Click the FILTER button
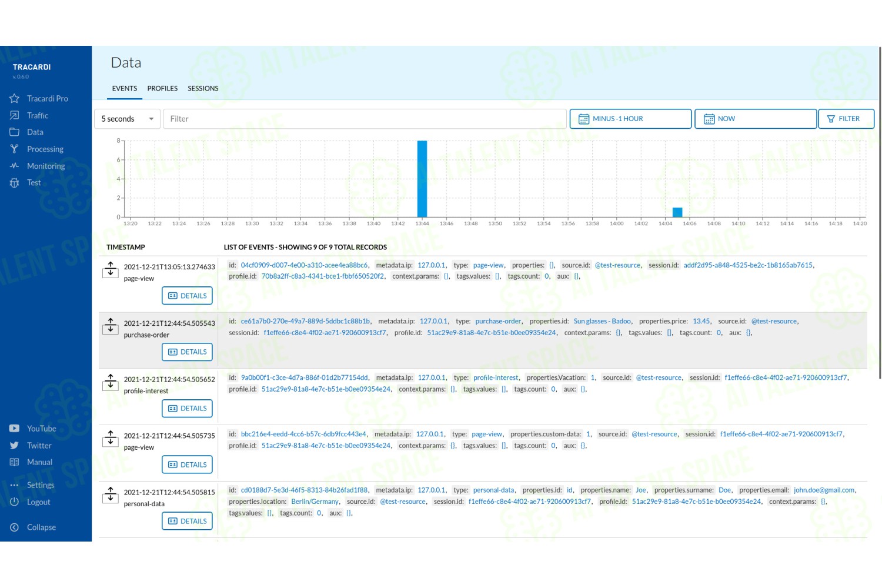This screenshot has height=588, width=882. pyautogui.click(x=846, y=119)
